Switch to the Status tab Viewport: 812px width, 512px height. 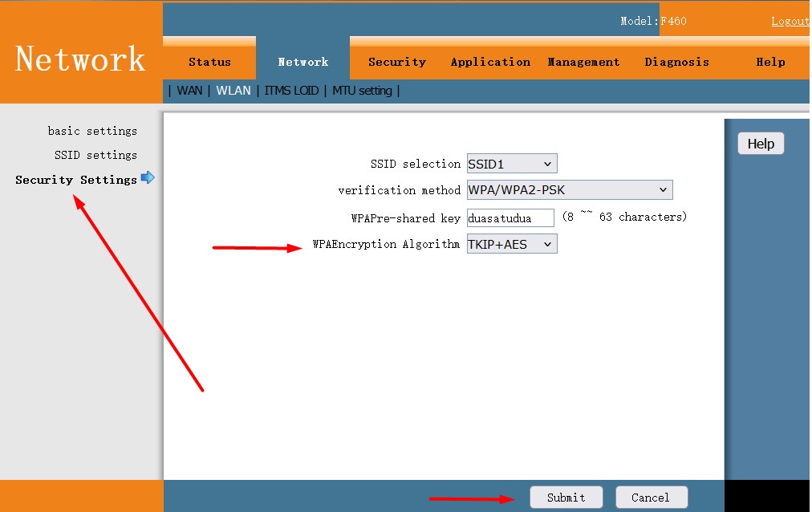coord(209,62)
